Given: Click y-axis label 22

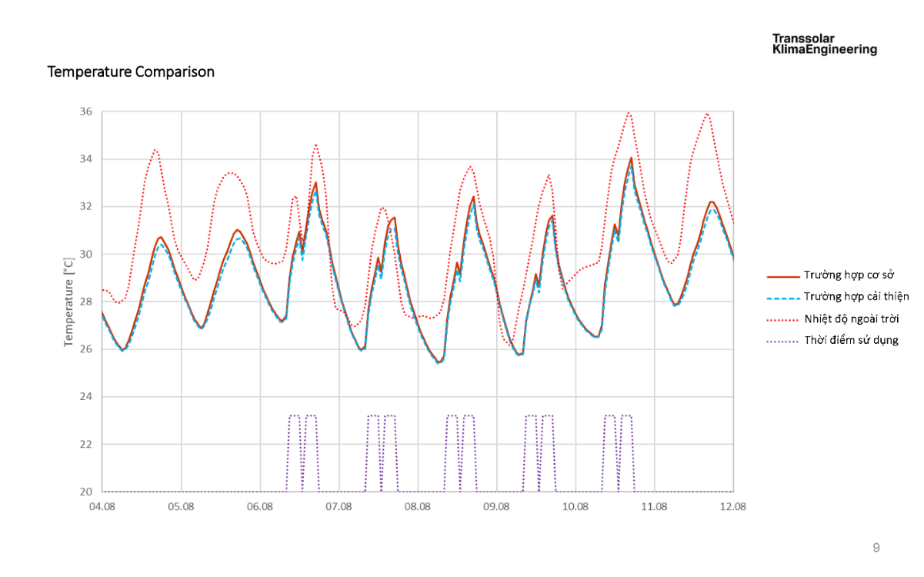Looking at the screenshot, I should [x=85, y=445].
